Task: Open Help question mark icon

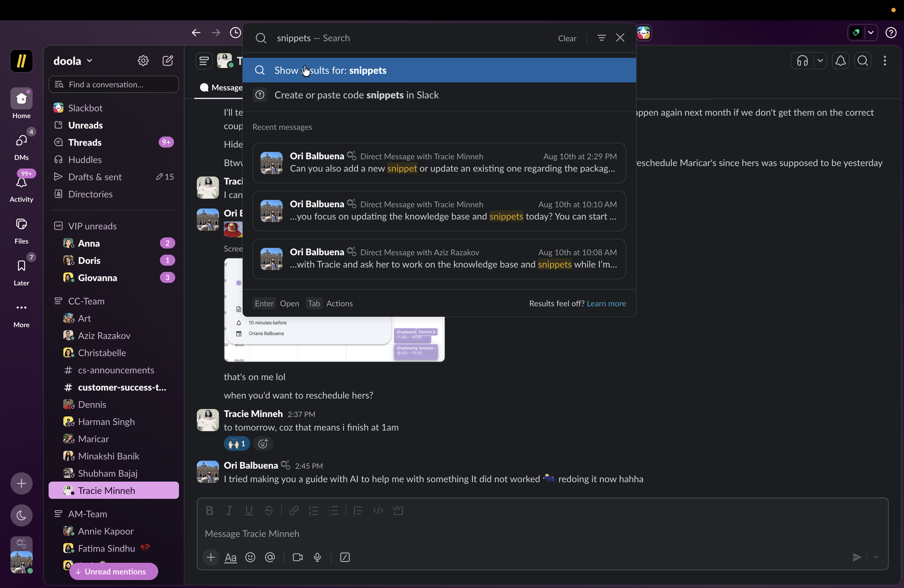Action: (891, 33)
